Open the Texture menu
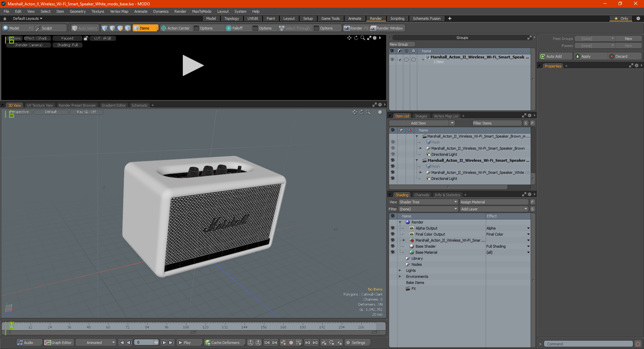Screen dimensions: 644x349 (98, 11)
